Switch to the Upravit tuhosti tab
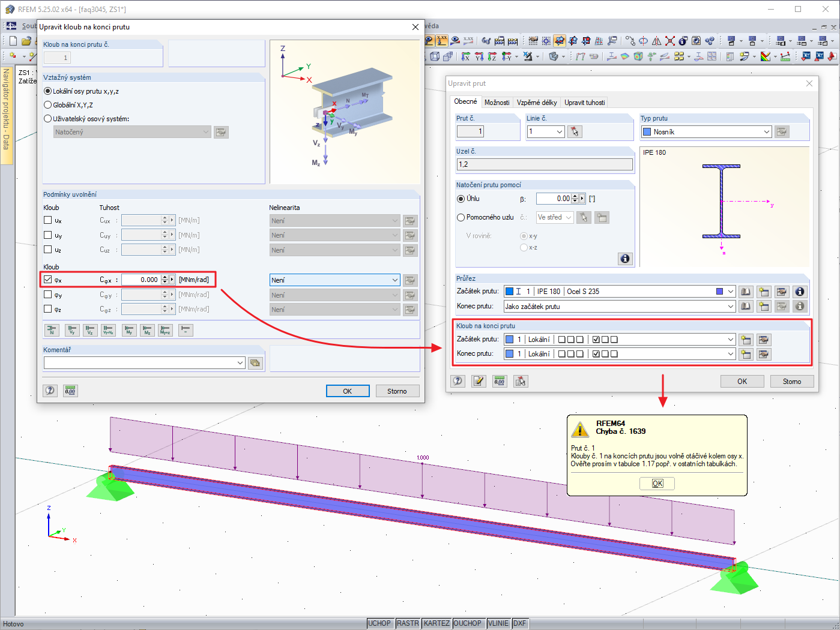 [x=585, y=103]
